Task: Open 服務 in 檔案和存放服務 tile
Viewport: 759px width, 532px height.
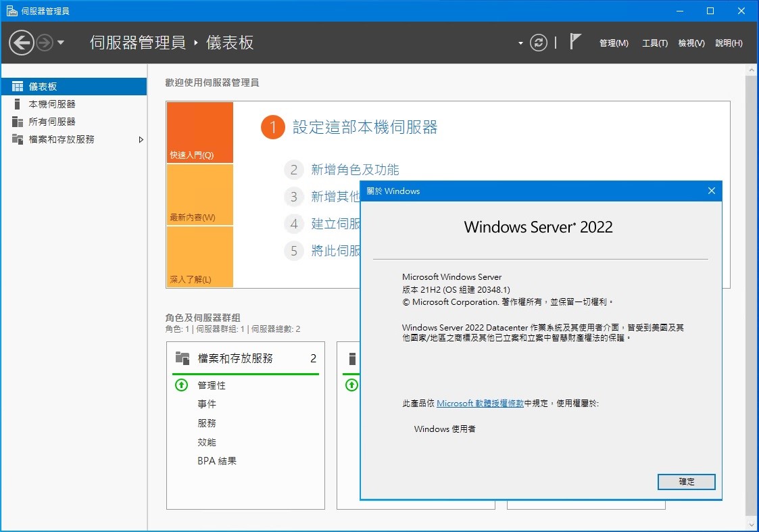Action: [x=207, y=423]
